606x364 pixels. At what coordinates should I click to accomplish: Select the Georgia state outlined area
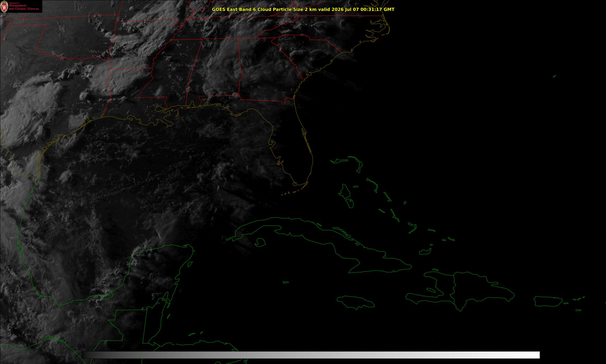266,70
